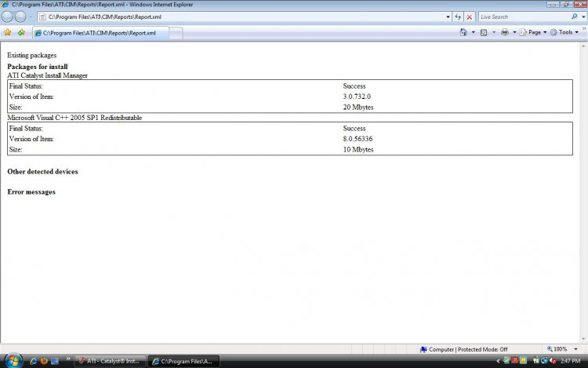This screenshot has height=368, width=588.
Task: Open the Windows Start orb
Action: 13,361
